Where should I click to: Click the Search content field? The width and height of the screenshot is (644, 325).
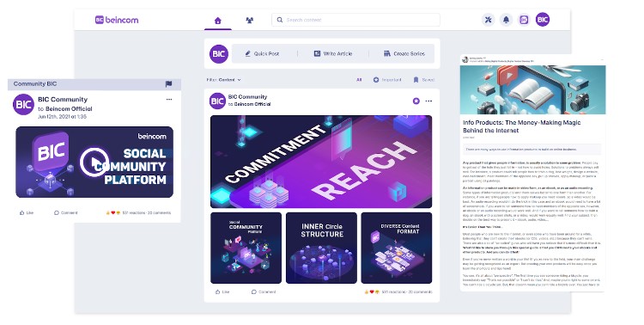click(355, 20)
